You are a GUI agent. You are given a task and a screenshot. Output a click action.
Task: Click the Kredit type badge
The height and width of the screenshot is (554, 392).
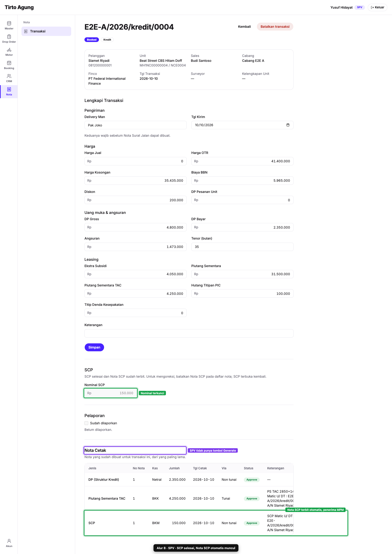coord(107,40)
